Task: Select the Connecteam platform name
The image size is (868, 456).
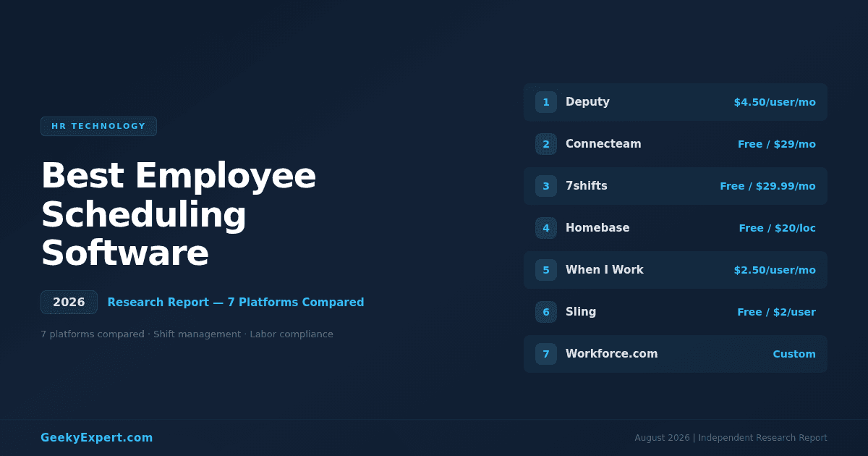Action: pyautogui.click(x=603, y=144)
